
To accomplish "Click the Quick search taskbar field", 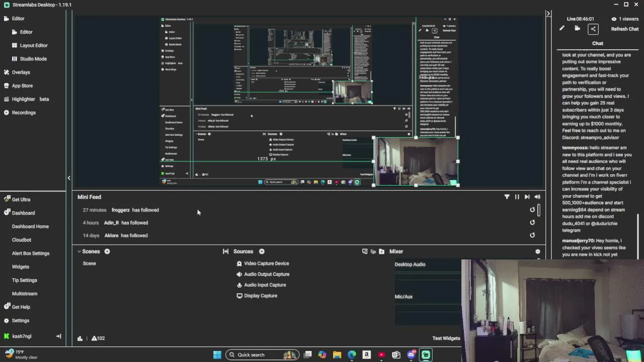I will (262, 355).
